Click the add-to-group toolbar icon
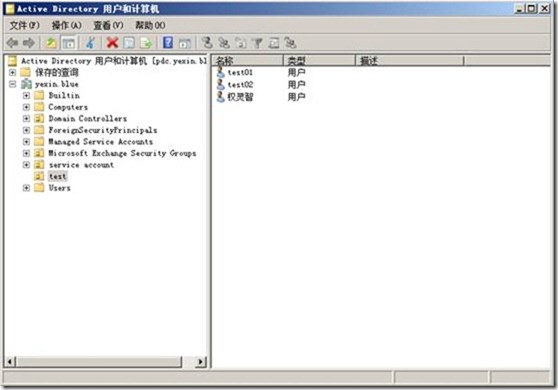 (290, 43)
